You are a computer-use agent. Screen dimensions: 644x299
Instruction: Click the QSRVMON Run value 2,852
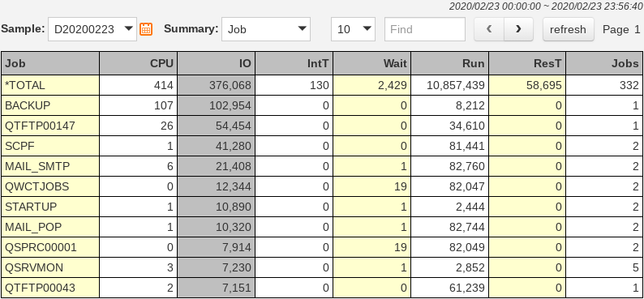click(470, 267)
